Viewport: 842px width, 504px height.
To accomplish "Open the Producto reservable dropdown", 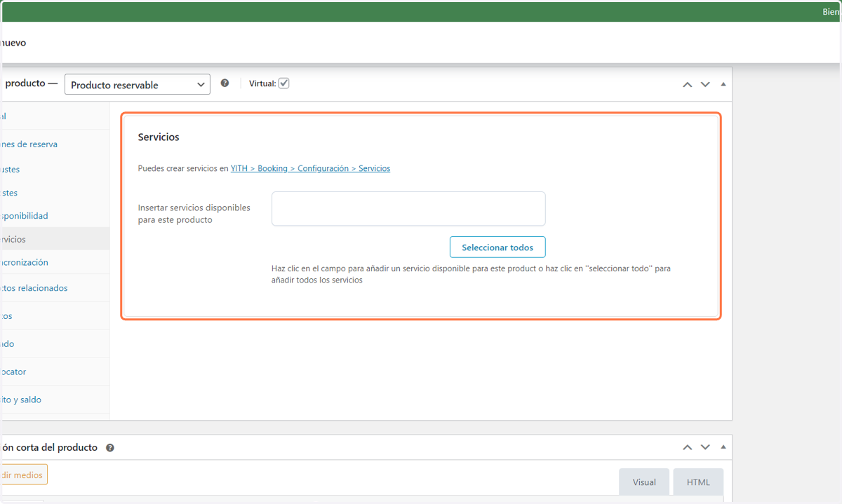I will pyautogui.click(x=138, y=84).
